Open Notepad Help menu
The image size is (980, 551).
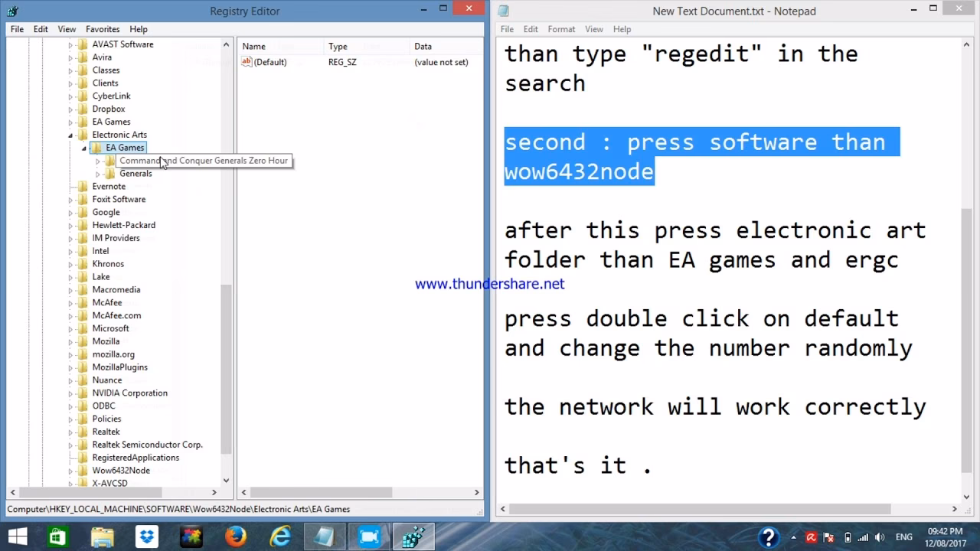pos(622,29)
